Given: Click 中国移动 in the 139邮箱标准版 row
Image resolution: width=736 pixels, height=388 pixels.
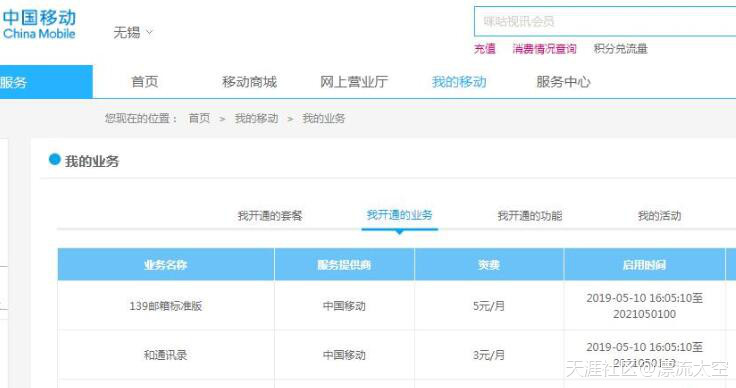Looking at the screenshot, I should [344, 306].
